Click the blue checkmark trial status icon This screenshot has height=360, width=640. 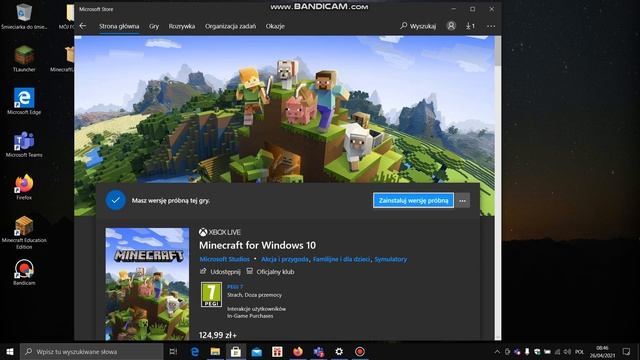coord(116,200)
